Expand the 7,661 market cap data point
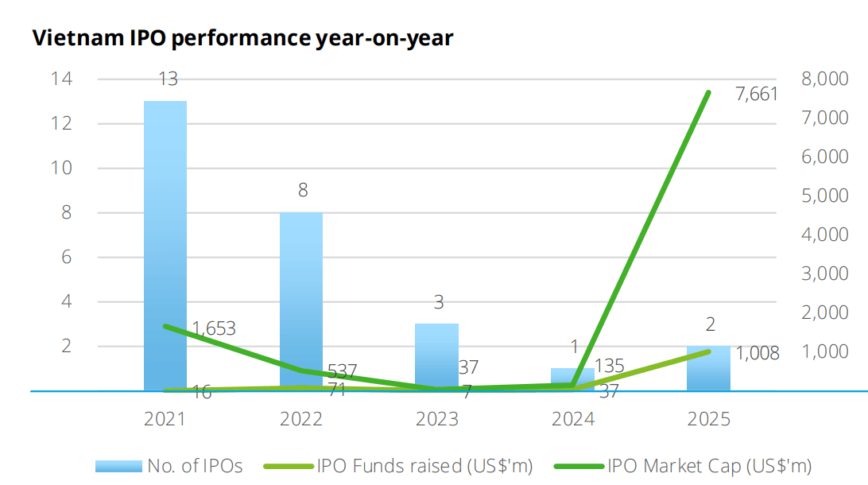 pyautogui.click(x=707, y=93)
